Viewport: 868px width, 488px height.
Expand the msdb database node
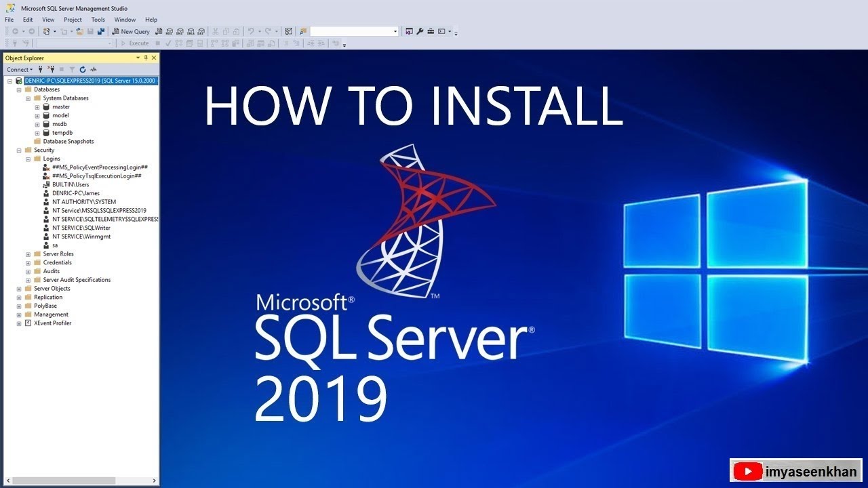click(37, 125)
